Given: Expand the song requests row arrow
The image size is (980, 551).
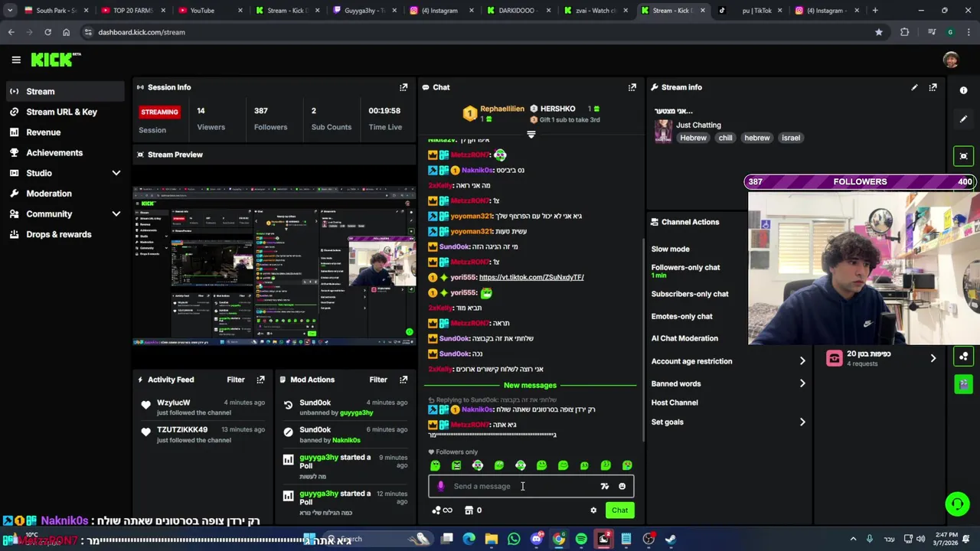Looking at the screenshot, I should [x=933, y=358].
